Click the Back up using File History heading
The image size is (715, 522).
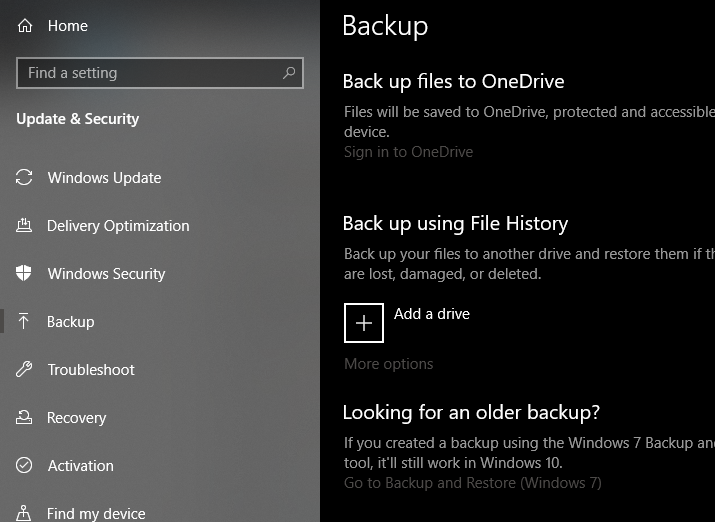point(455,223)
